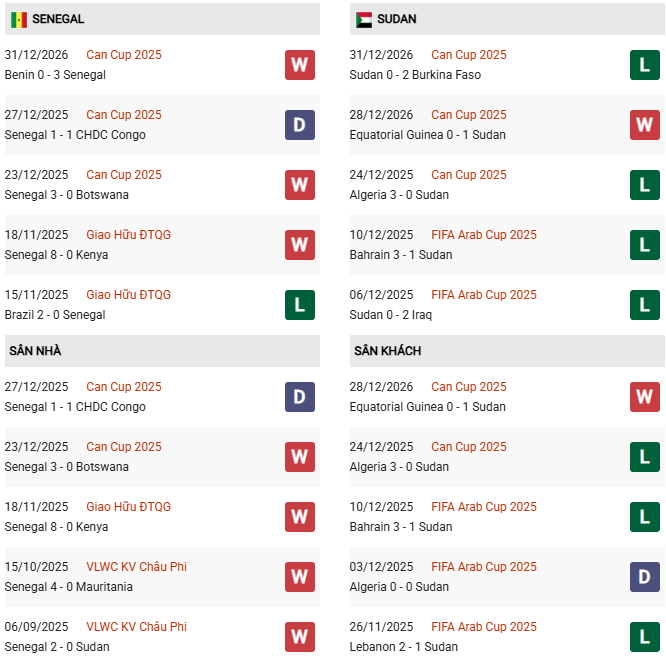Viewport: 666px width, 661px height.
Task: Click the L badge for Sudan 0 - 2 Iraq
Action: pos(644,305)
